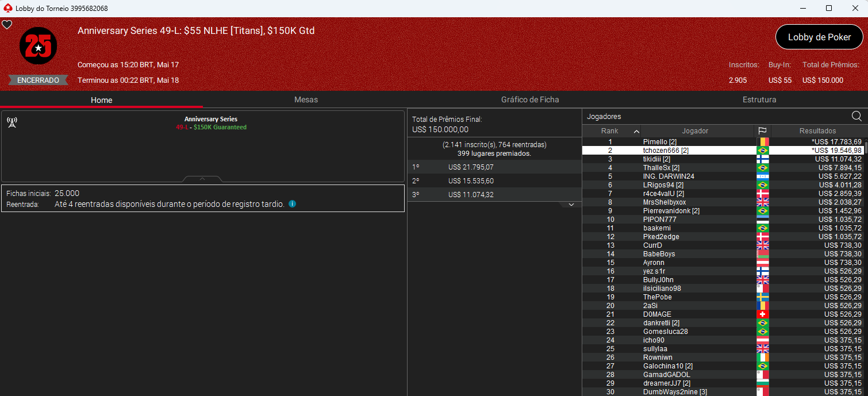The height and width of the screenshot is (396, 868).
Task: Select the tchozen666 player row
Action: coord(723,151)
